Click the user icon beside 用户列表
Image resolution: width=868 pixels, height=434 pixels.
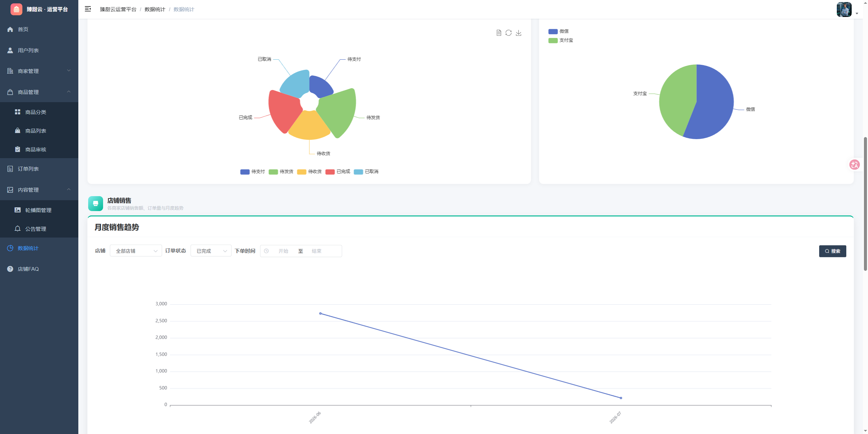10,50
